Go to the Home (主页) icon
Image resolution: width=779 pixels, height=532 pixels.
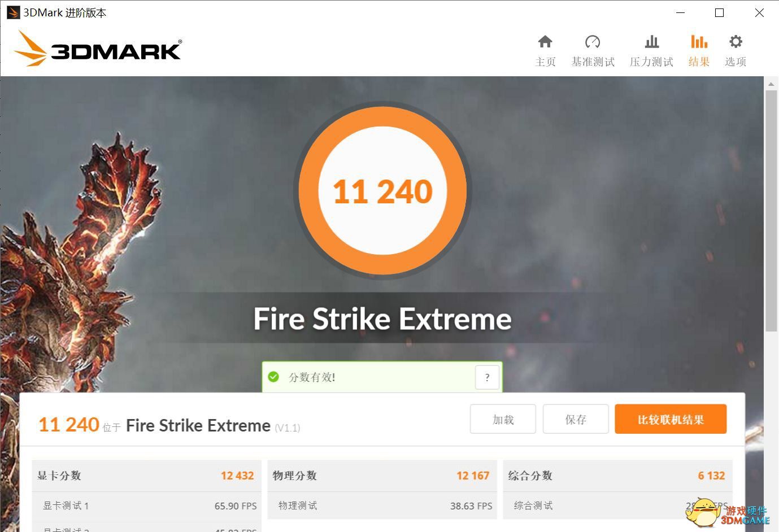(x=545, y=42)
